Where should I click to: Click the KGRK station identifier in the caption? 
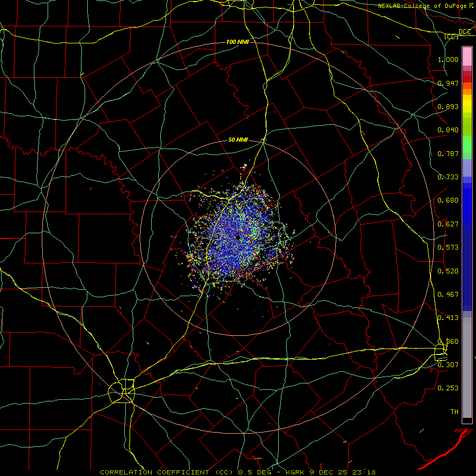(x=295, y=472)
